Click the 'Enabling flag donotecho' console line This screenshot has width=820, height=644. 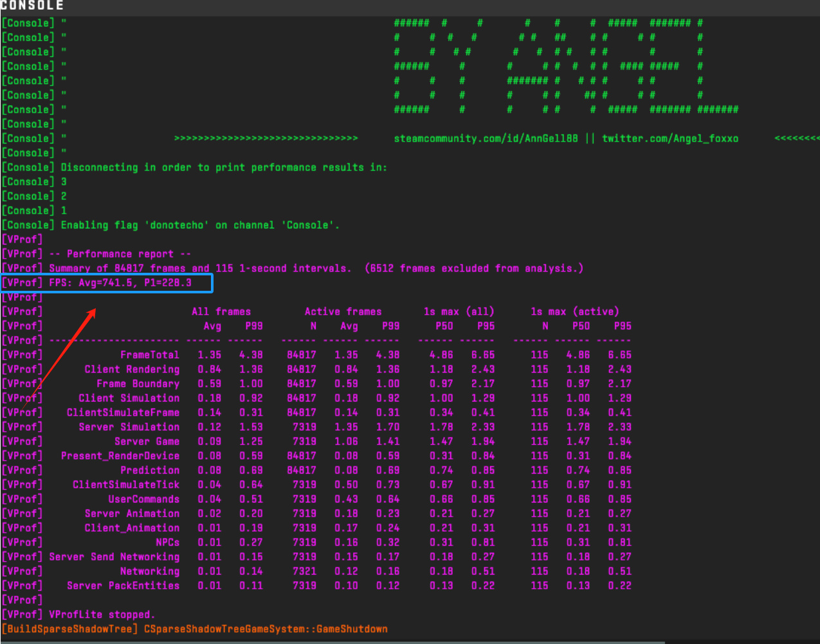click(171, 225)
